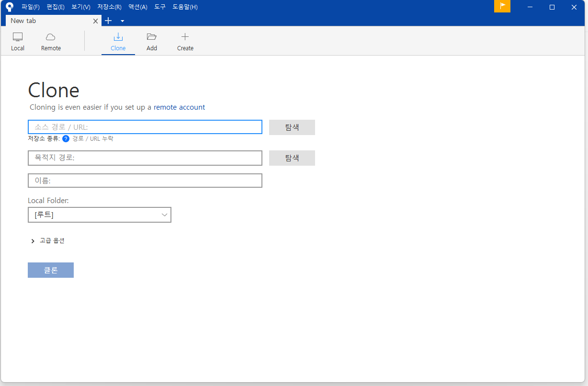
Task: Open the 파일(F) menu
Action: pyautogui.click(x=31, y=7)
